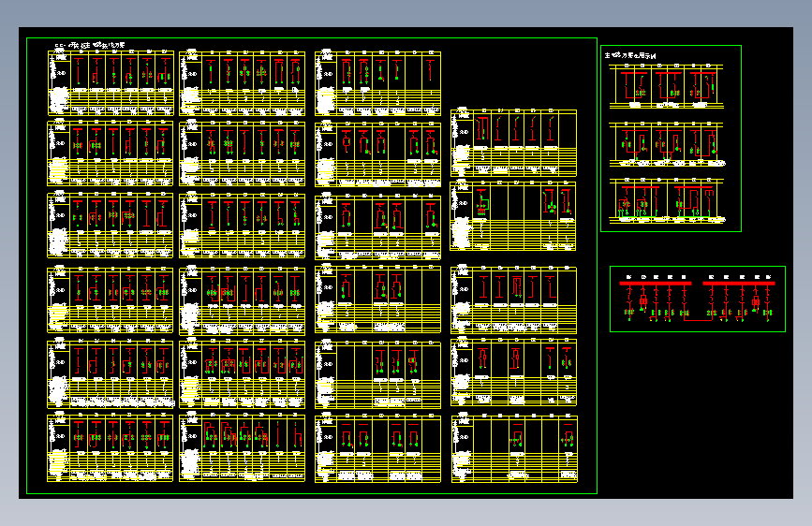Click the top scheme table in the third column
The width and height of the screenshot is (812, 526).
(377, 83)
